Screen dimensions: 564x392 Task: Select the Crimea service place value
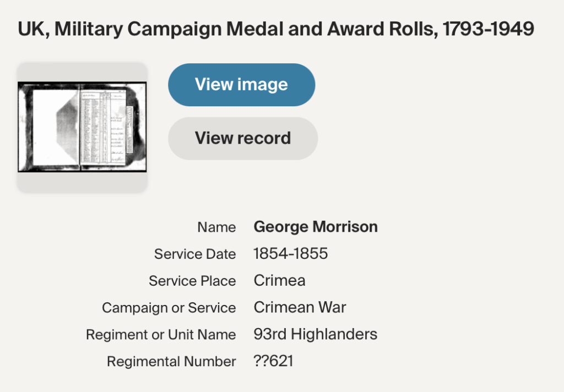pyautogui.click(x=279, y=281)
